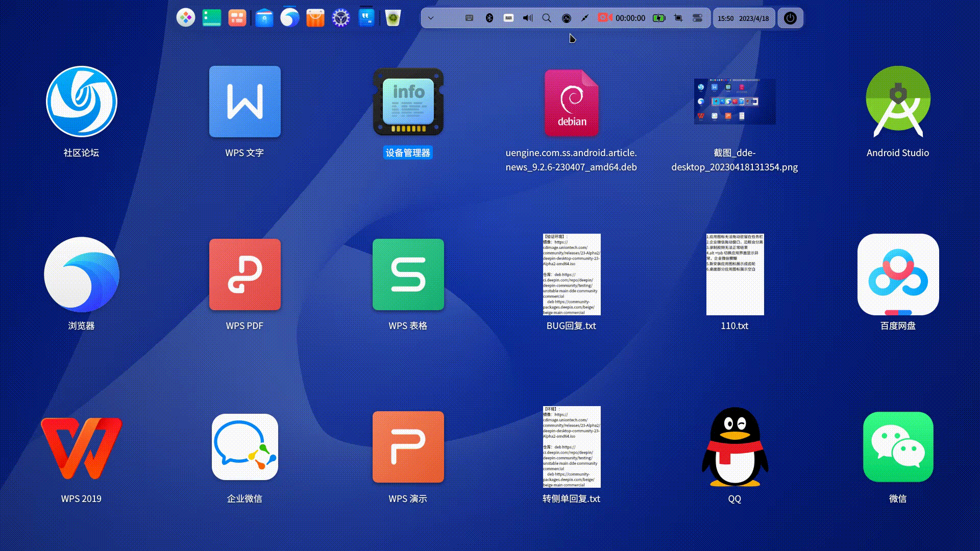Viewport: 980px width, 551px height.
Task: Open Control Center gear in dock
Action: pyautogui.click(x=341, y=18)
